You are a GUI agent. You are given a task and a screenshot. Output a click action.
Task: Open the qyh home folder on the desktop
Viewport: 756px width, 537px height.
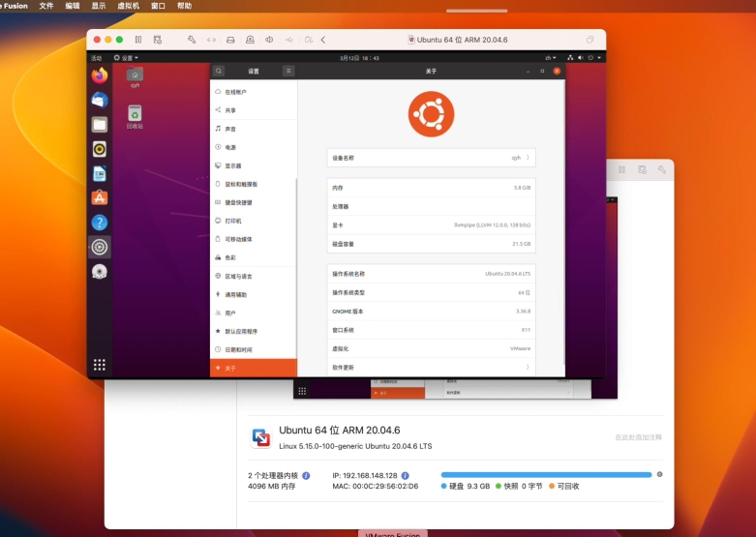135,77
